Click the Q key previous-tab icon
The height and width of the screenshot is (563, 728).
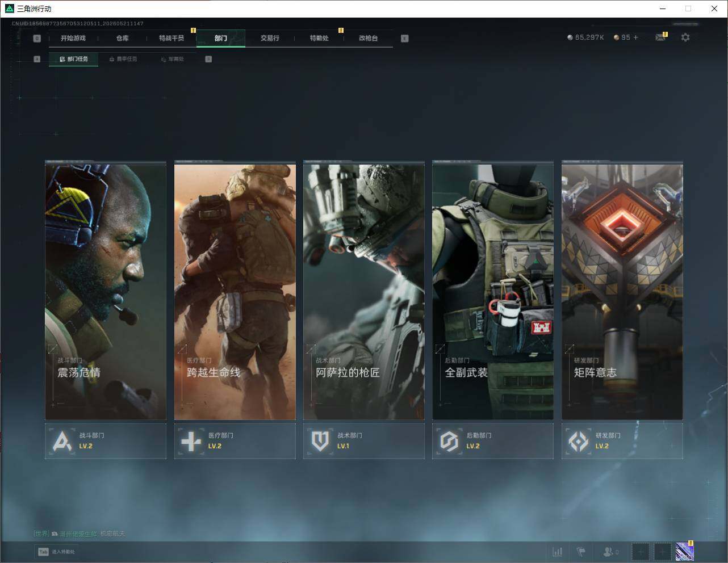click(x=37, y=39)
